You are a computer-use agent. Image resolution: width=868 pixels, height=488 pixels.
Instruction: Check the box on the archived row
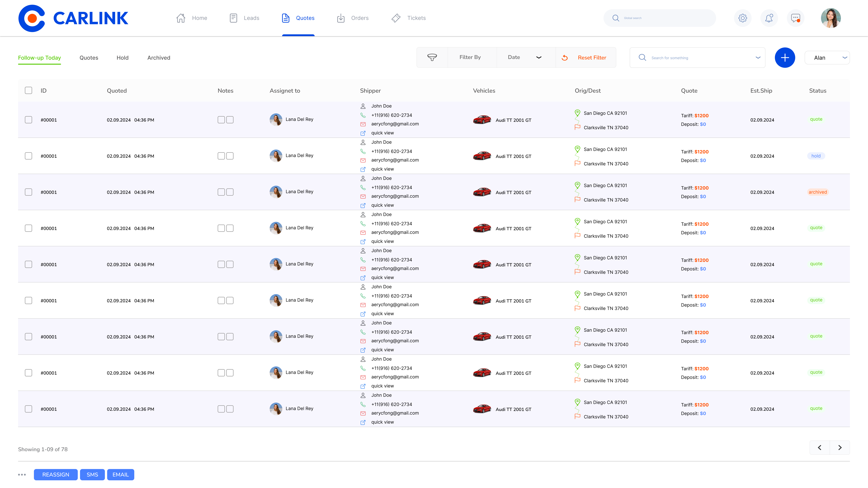point(28,192)
